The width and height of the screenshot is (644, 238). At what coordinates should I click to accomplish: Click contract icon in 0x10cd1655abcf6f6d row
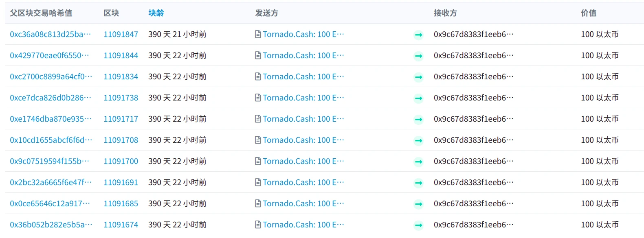click(258, 140)
